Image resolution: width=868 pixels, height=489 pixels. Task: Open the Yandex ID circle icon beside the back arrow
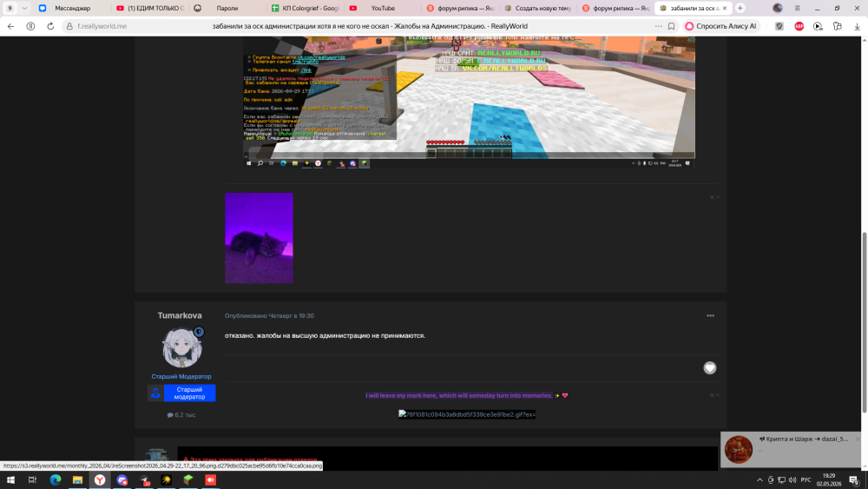click(30, 26)
